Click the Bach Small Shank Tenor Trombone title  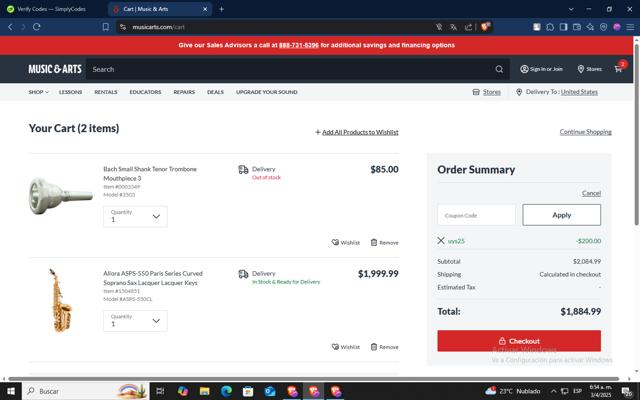click(150, 173)
